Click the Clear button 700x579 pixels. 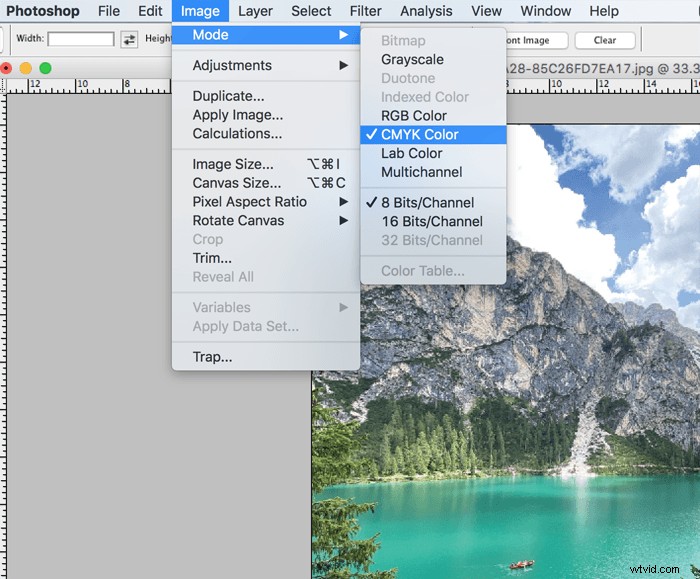(x=605, y=40)
